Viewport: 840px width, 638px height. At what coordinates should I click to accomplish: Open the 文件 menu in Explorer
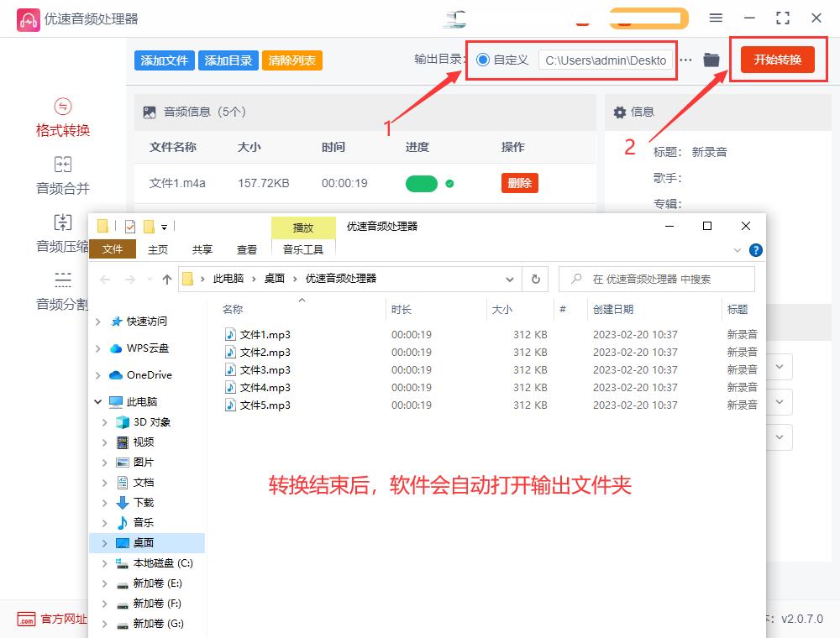113,249
